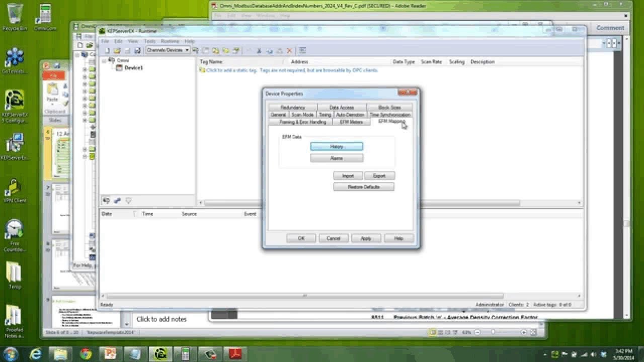The height and width of the screenshot is (362, 644).
Task: Click the Source column header in the event log
Action: 189,214
